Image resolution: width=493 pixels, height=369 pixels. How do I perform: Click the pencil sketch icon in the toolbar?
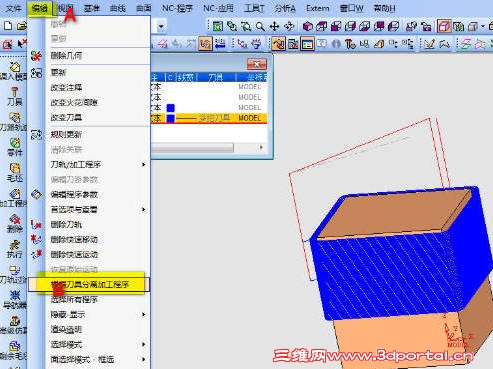(429, 44)
